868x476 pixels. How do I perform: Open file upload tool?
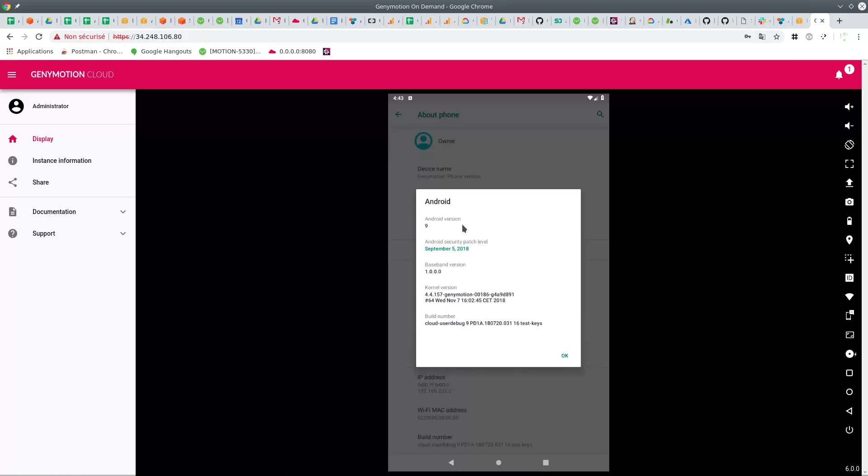849,183
